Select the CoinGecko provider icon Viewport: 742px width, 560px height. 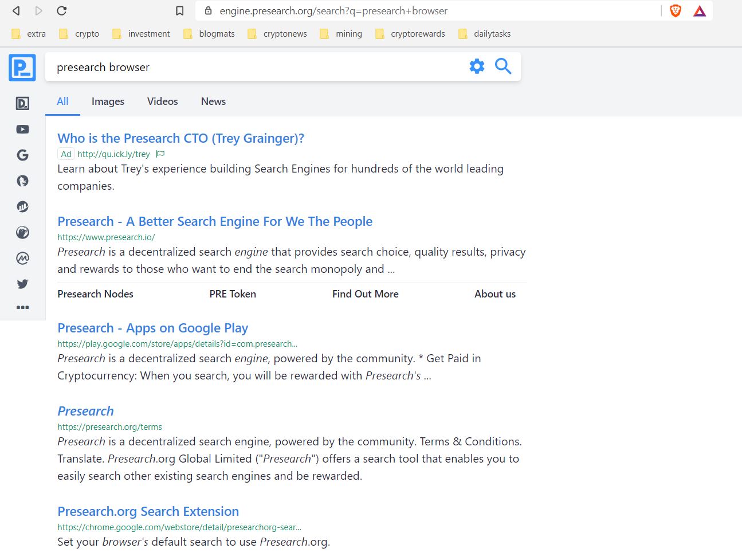click(x=22, y=233)
